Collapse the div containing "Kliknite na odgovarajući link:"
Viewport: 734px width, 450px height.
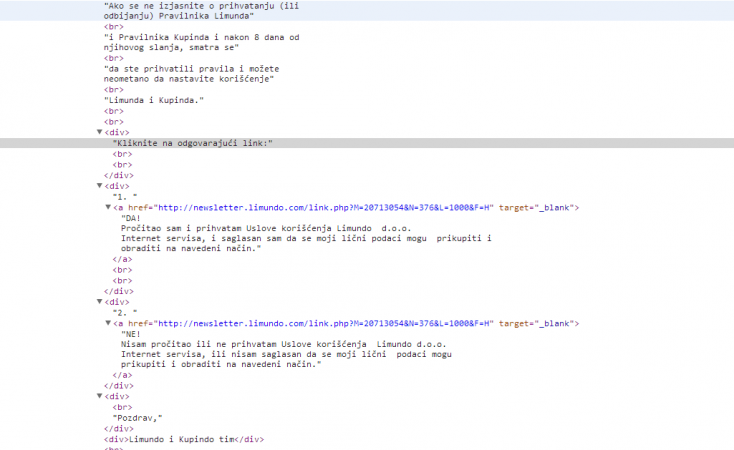[99, 132]
